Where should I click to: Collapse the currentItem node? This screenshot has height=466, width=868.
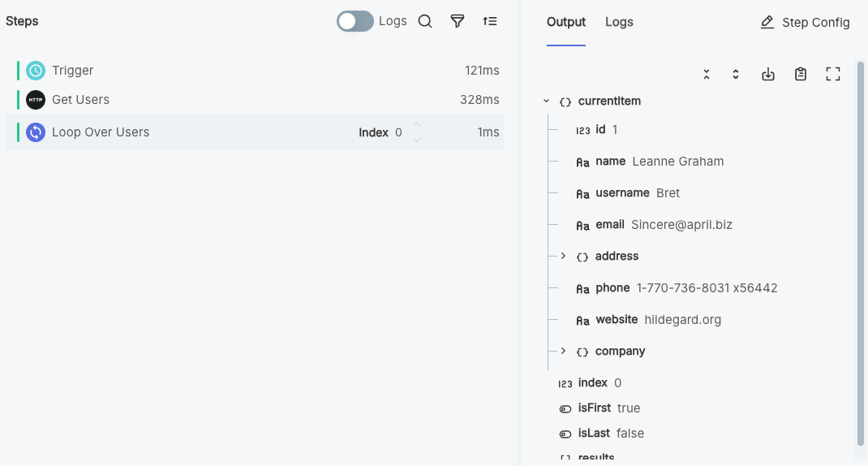point(546,101)
